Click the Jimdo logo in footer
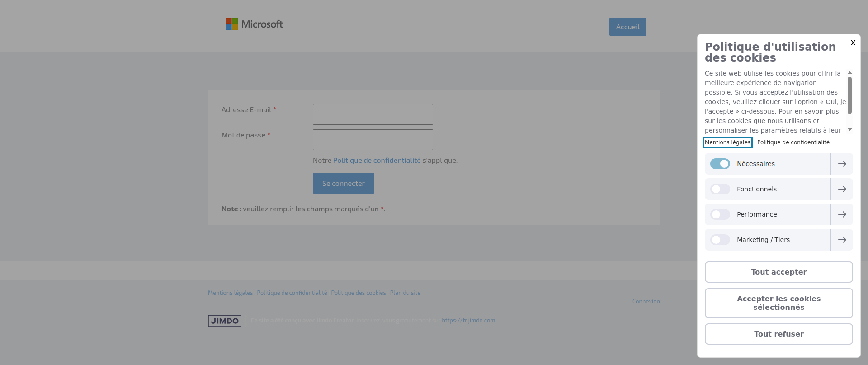Image resolution: width=868 pixels, height=365 pixels. pos(225,321)
